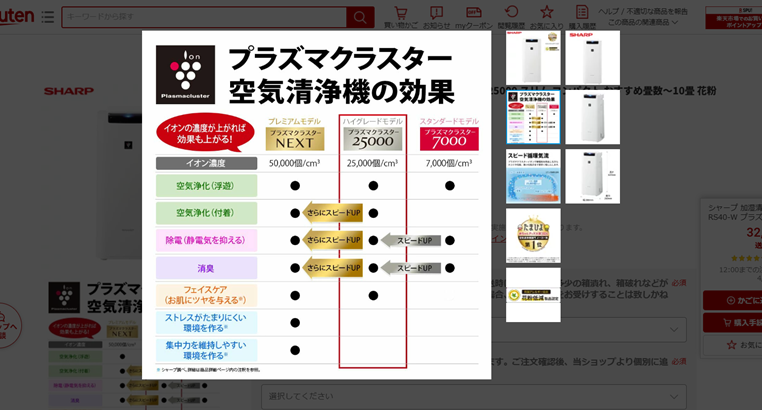Click the かごに追加 add-to-cart button
Image resolution: width=762 pixels, height=410 pixels.
point(732,301)
